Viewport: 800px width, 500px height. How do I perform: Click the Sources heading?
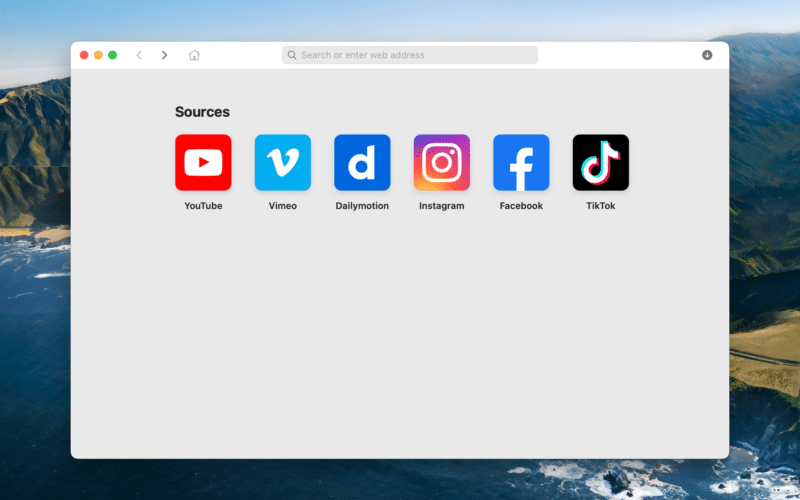(x=203, y=112)
